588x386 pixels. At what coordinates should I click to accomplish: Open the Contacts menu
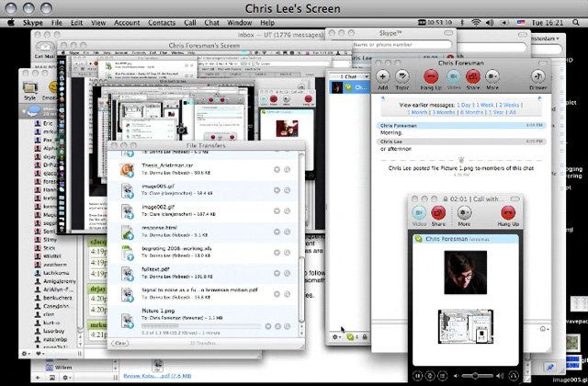click(162, 22)
